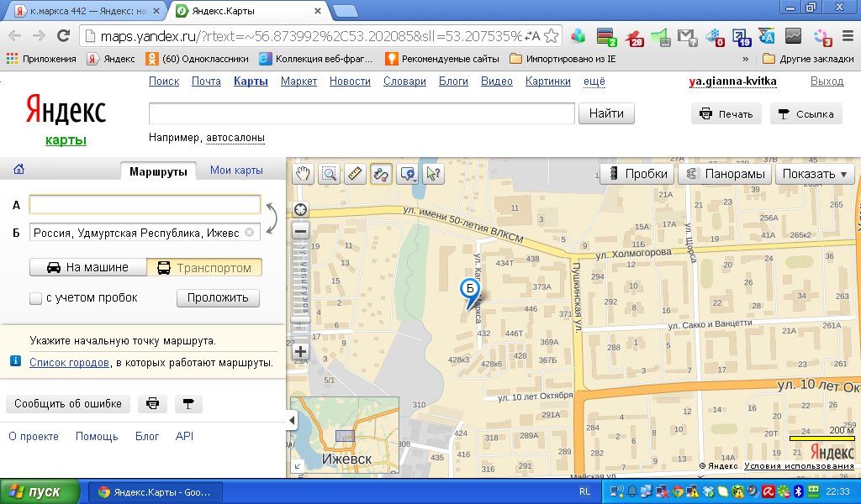Open the add-placemark tool on the map toolbar

coord(408,174)
